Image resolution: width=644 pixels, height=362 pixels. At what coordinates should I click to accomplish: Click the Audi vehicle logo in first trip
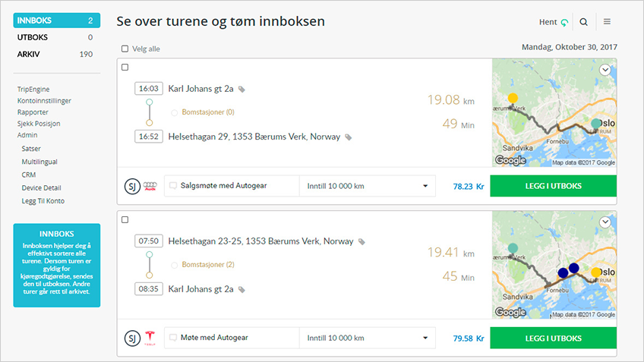point(150,186)
